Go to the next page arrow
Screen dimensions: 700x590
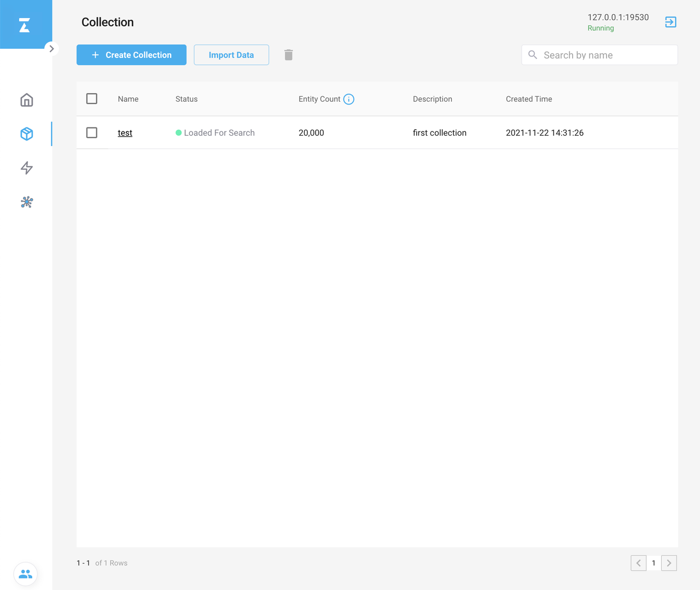(x=669, y=563)
